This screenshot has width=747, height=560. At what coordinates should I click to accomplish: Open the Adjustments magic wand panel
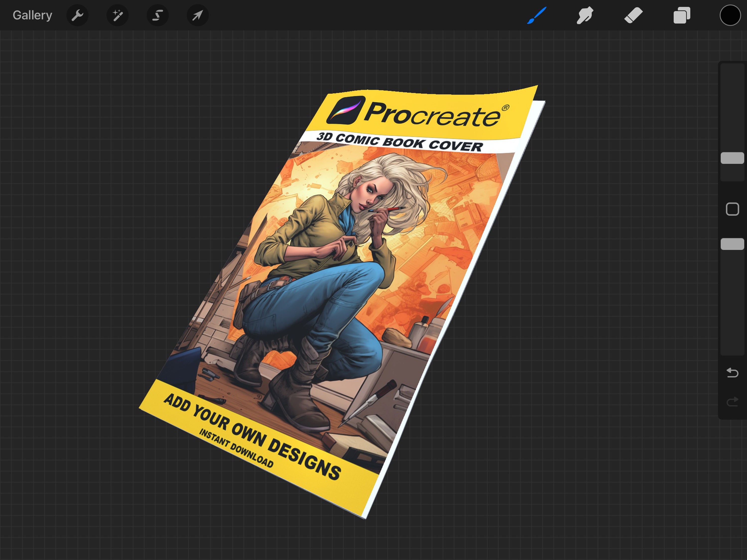117,15
